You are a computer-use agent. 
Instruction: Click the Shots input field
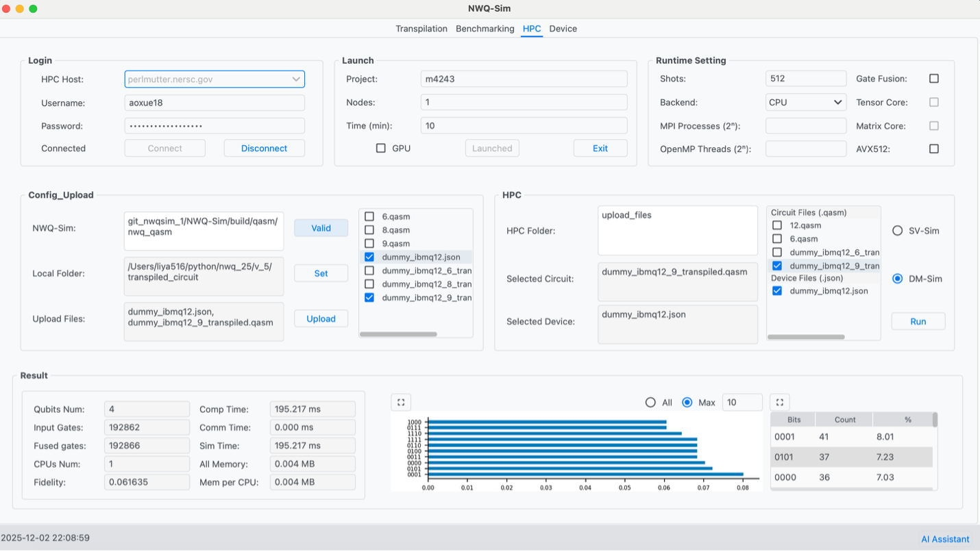tap(805, 79)
